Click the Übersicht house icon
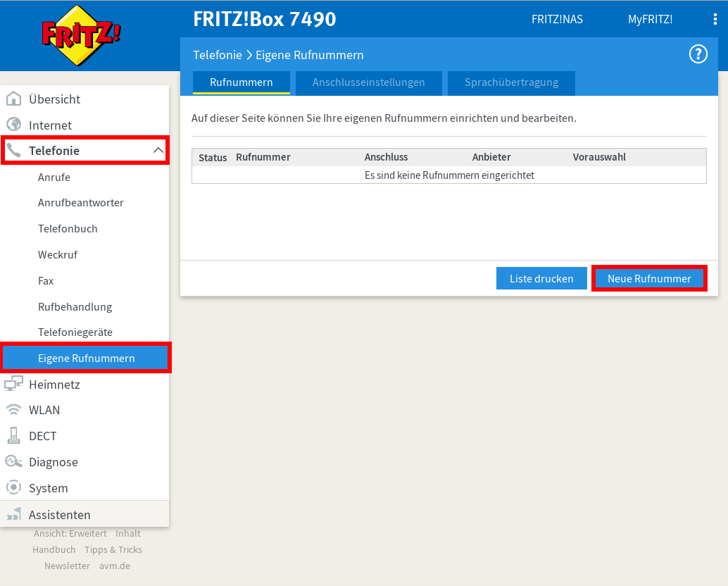This screenshot has width=728, height=586. pos(13,99)
